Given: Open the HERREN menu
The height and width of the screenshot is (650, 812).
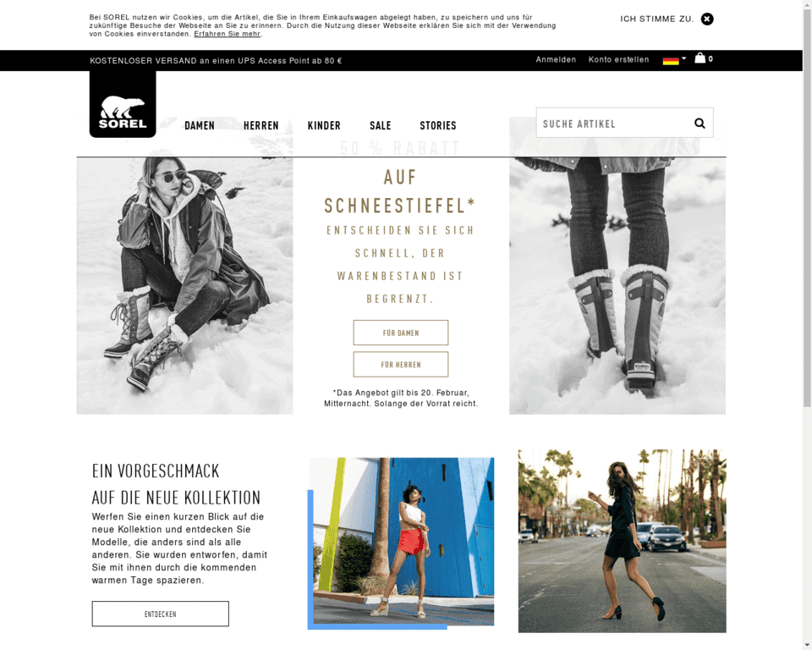Looking at the screenshot, I should click(261, 125).
